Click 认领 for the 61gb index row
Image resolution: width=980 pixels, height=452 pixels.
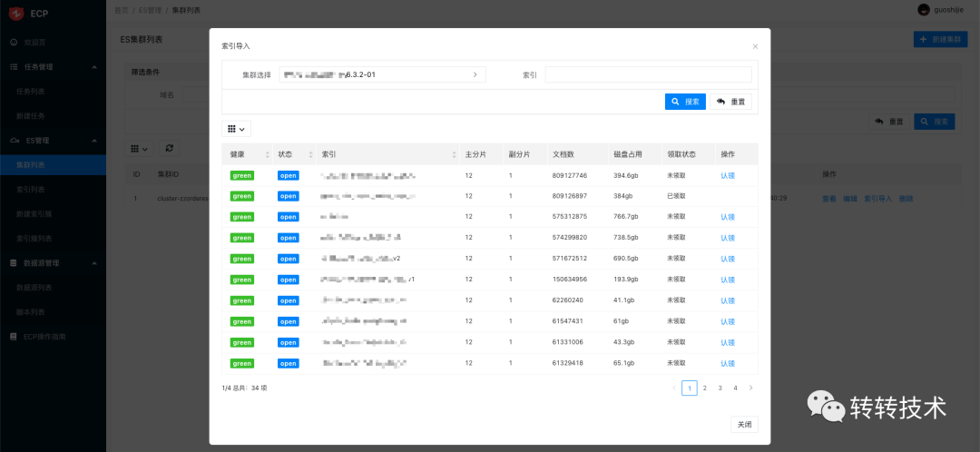728,321
